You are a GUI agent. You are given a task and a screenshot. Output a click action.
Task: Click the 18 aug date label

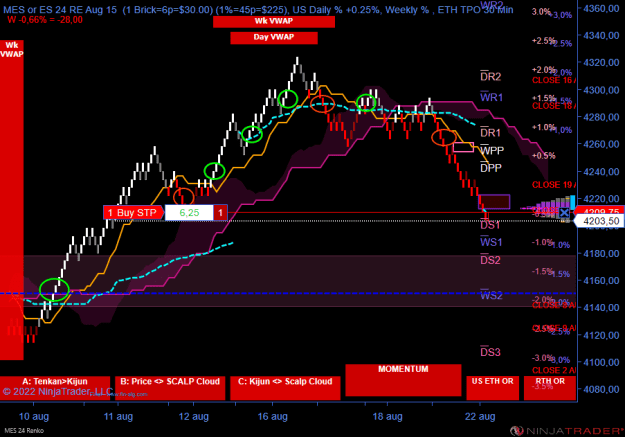tap(387, 416)
